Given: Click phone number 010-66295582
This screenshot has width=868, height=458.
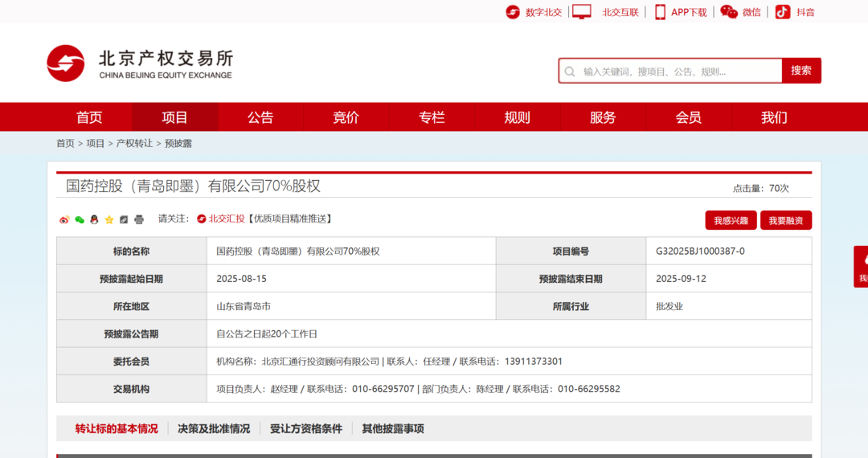Looking at the screenshot, I should coord(589,389).
